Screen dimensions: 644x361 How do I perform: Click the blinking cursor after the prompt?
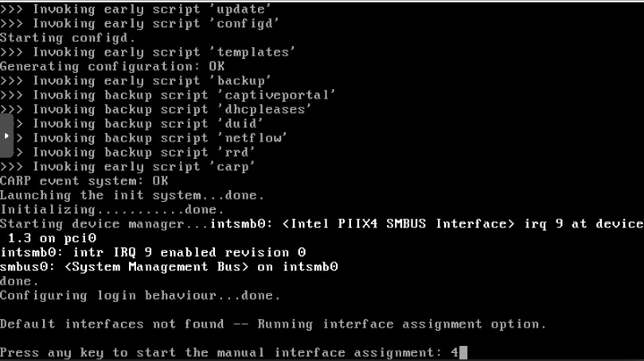click(x=463, y=352)
